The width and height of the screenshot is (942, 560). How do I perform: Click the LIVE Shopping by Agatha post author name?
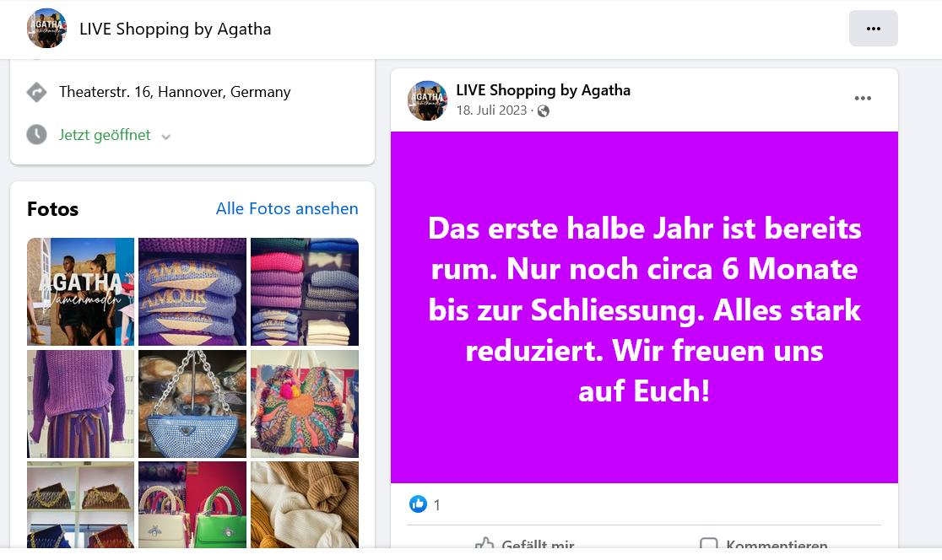pyautogui.click(x=543, y=90)
